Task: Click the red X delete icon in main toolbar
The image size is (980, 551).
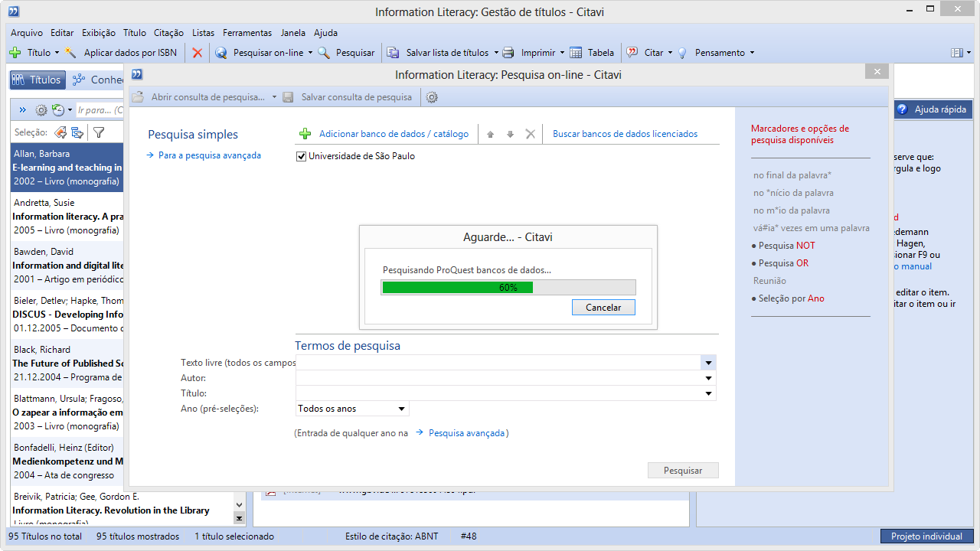Action: (x=198, y=53)
